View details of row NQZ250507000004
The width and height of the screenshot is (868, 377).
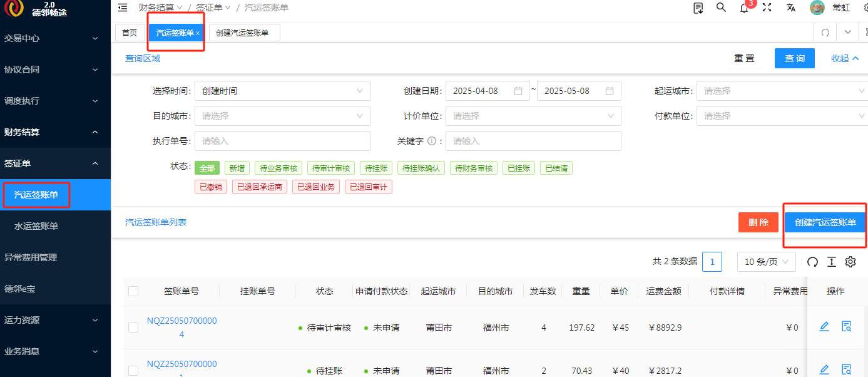847,326
